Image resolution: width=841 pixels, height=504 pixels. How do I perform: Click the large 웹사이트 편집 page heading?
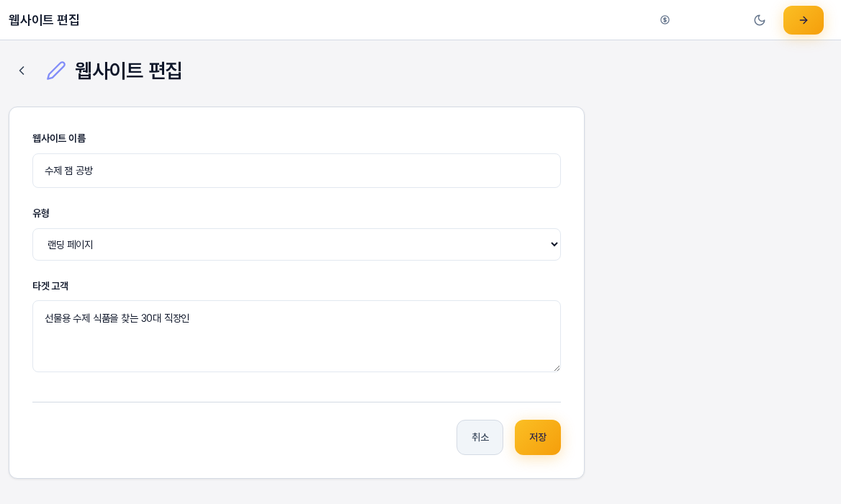tap(129, 71)
